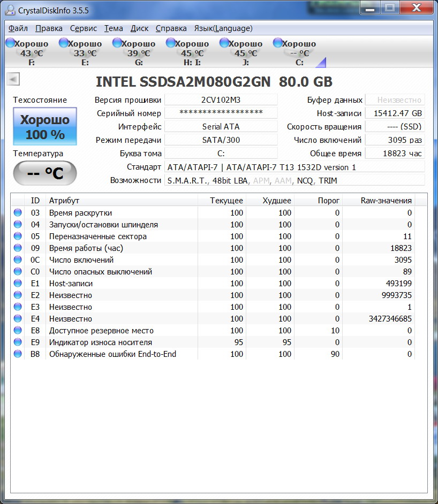This screenshot has height=504, width=438.
Task: Open the Язык(Language) menu
Action: pos(223,28)
